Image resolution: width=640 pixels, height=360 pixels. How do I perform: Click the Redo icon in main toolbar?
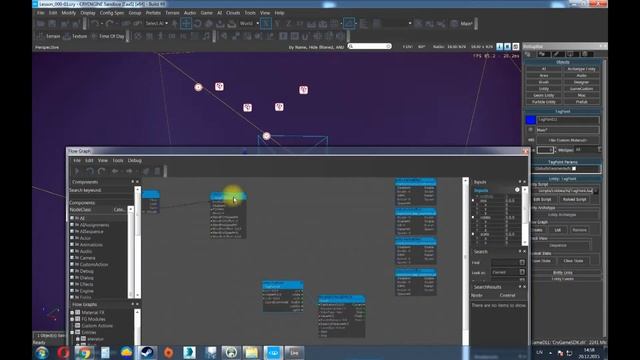pos(109,24)
